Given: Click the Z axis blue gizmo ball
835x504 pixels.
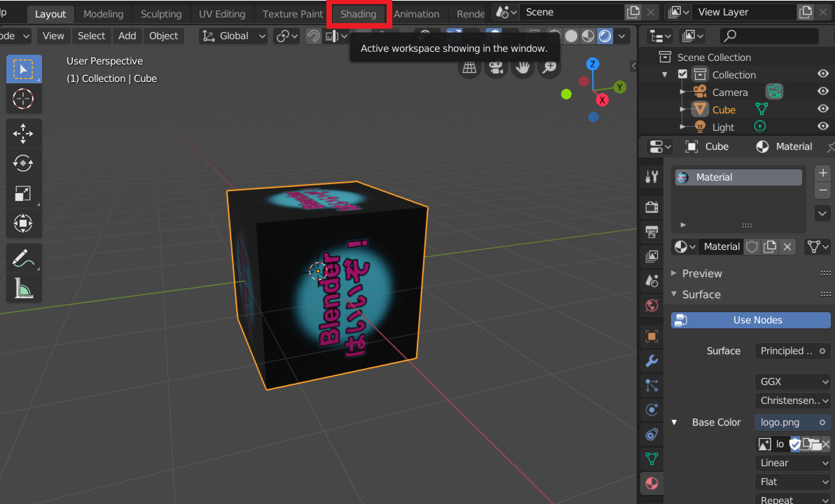Looking at the screenshot, I should pos(593,64).
